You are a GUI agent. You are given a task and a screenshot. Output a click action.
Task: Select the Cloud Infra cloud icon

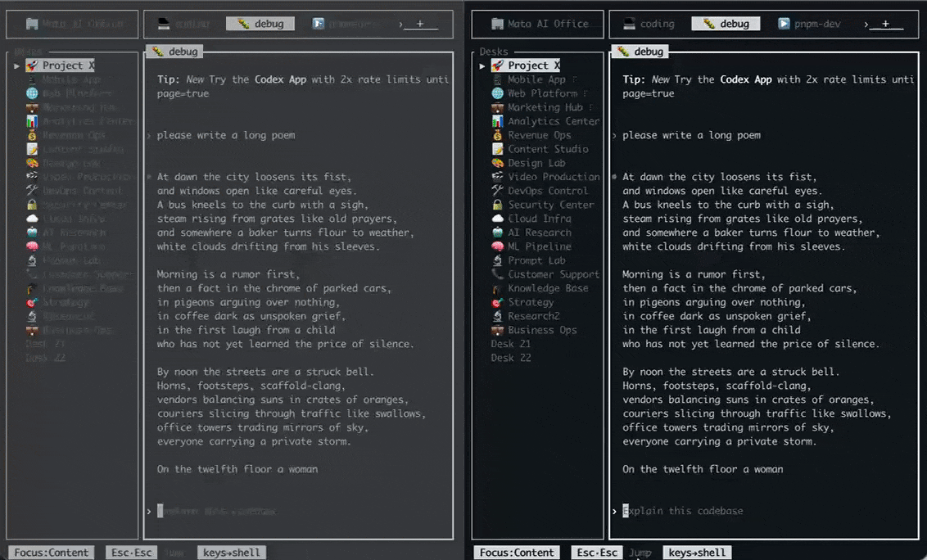pyautogui.click(x=498, y=219)
